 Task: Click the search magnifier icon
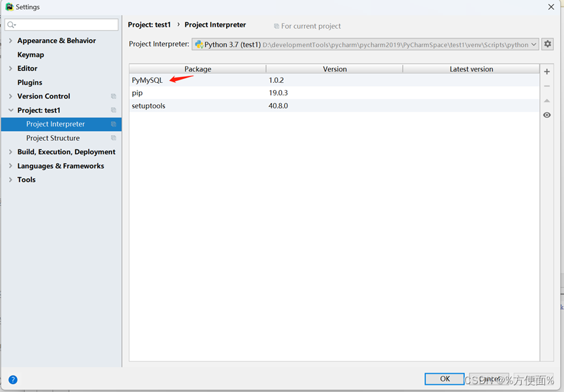click(12, 25)
